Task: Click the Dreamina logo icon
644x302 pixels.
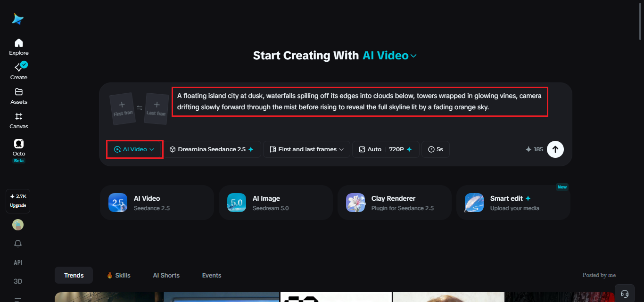Action: pyautogui.click(x=18, y=19)
